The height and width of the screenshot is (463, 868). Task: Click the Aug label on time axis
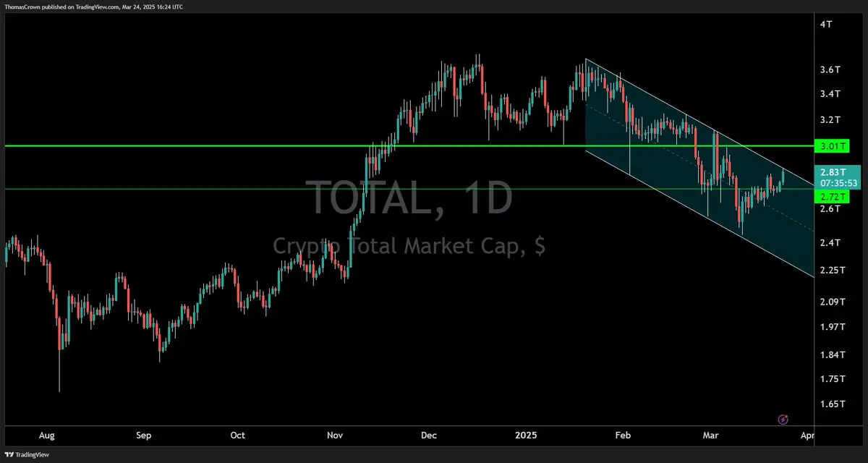(x=46, y=436)
